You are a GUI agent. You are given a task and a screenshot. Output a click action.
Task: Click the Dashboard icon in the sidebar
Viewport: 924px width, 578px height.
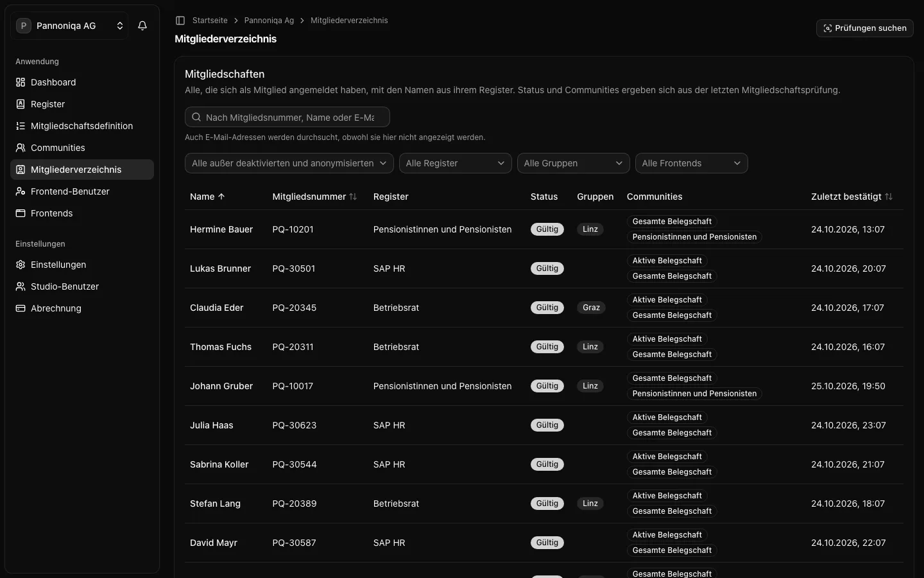(21, 82)
